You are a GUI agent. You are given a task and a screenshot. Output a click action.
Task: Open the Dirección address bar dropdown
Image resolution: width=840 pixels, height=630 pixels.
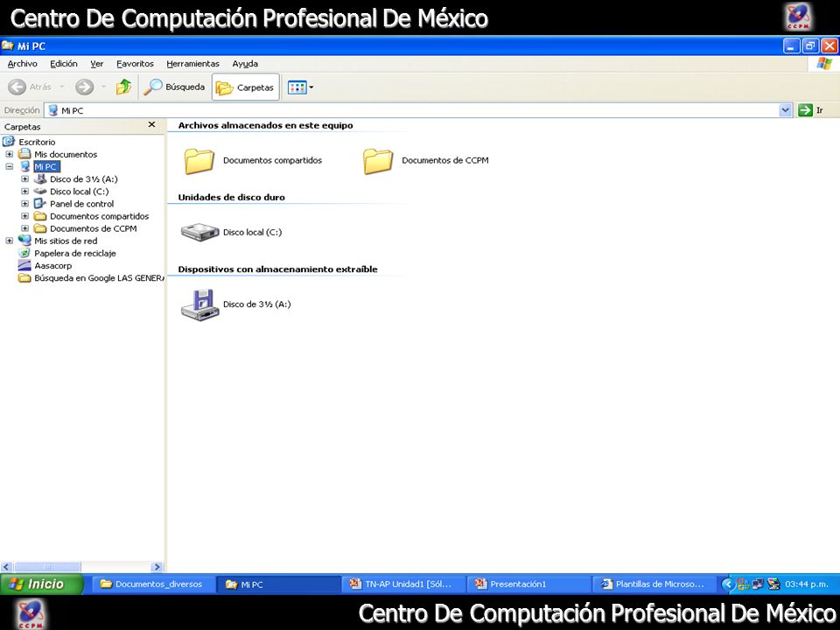click(x=785, y=110)
